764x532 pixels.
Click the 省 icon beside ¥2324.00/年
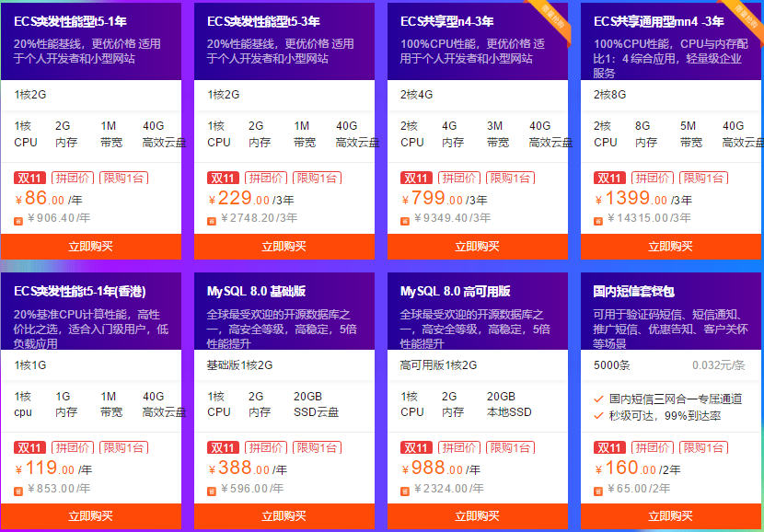coord(405,492)
